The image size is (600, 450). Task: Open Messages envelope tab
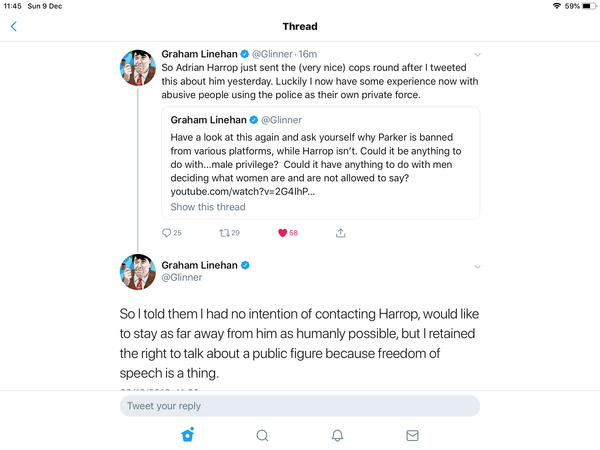[412, 435]
